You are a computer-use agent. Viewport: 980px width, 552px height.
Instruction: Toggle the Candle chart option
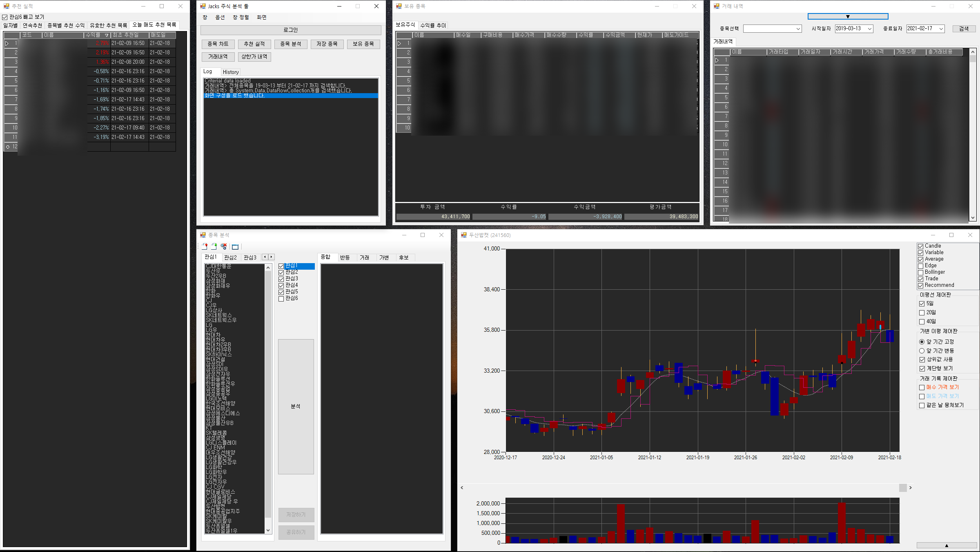921,246
